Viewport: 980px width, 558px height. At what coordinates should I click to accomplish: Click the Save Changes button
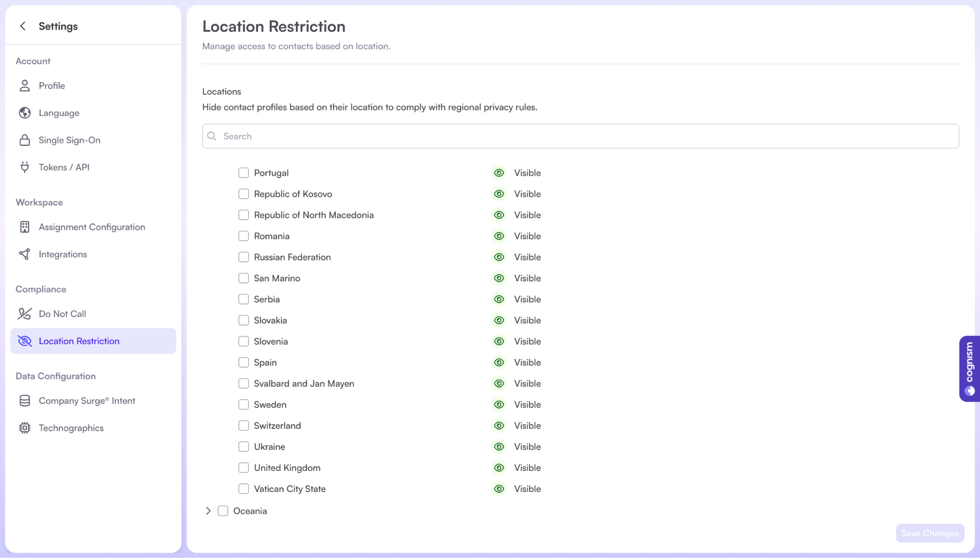point(929,533)
